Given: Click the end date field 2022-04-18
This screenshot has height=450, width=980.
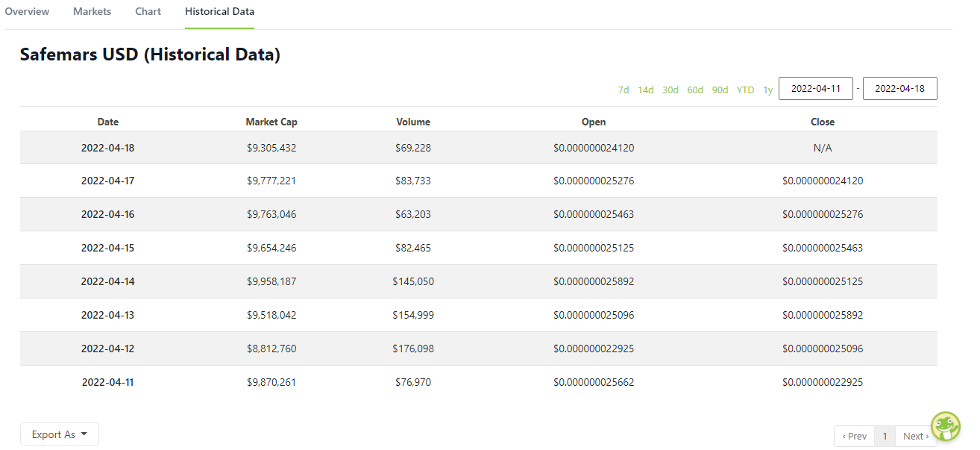Looking at the screenshot, I should pos(899,88).
